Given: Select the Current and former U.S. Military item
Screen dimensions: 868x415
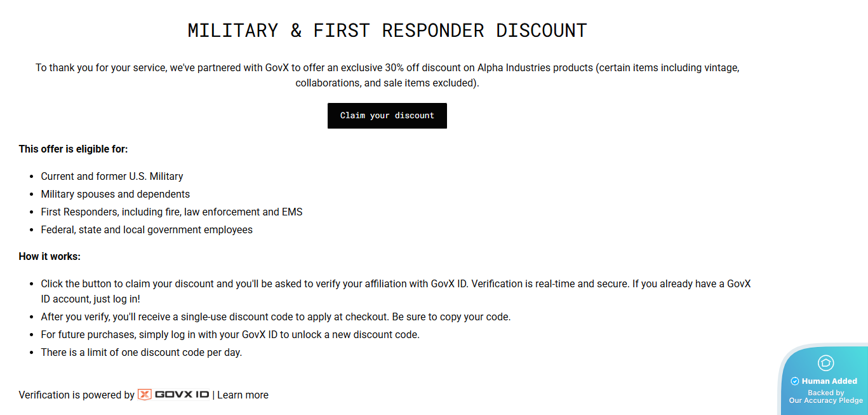Looking at the screenshot, I should pos(112,176).
